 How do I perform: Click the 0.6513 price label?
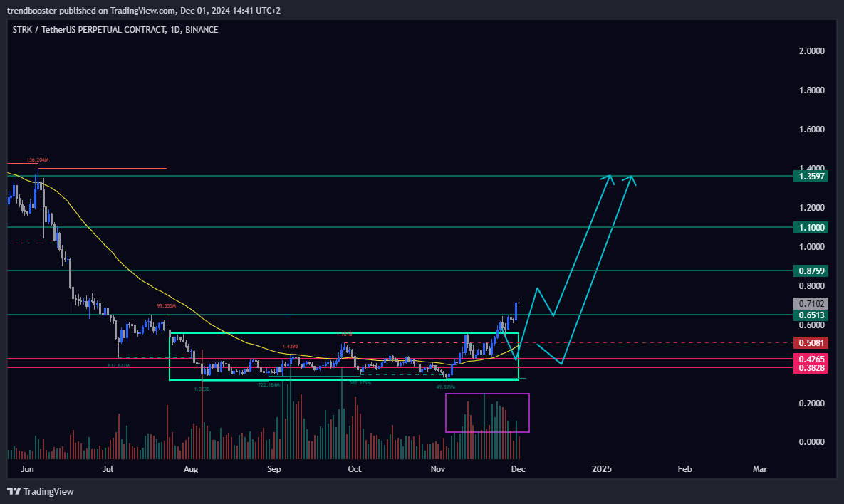(x=811, y=315)
